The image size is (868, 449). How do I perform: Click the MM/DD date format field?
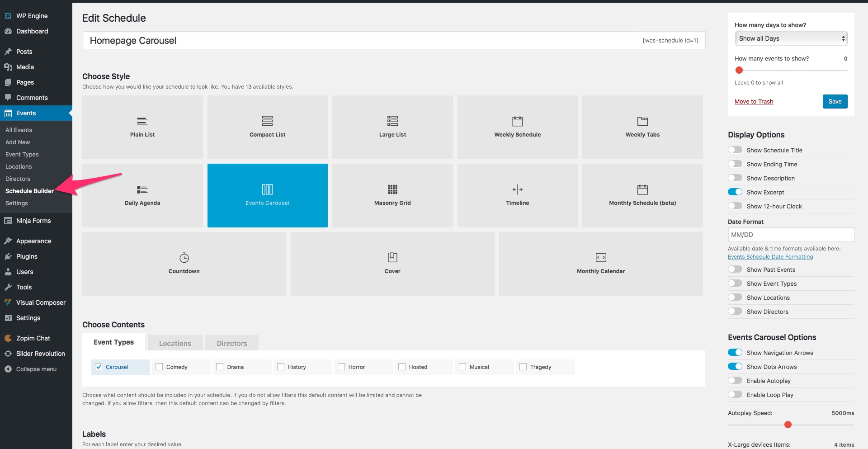(791, 235)
